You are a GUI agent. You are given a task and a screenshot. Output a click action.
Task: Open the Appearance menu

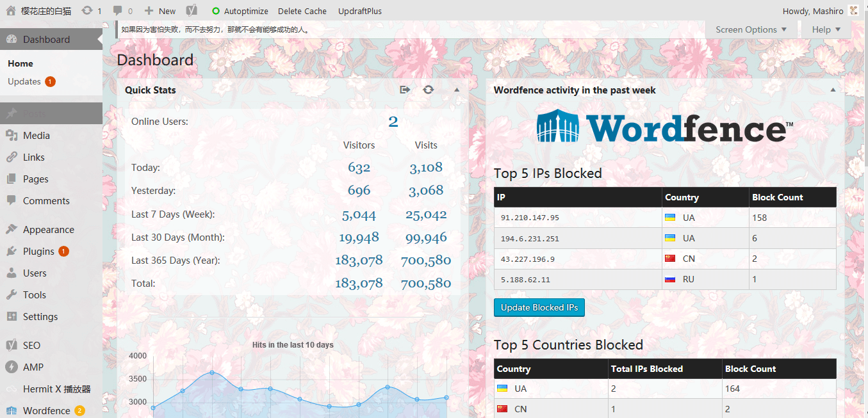[x=51, y=229]
